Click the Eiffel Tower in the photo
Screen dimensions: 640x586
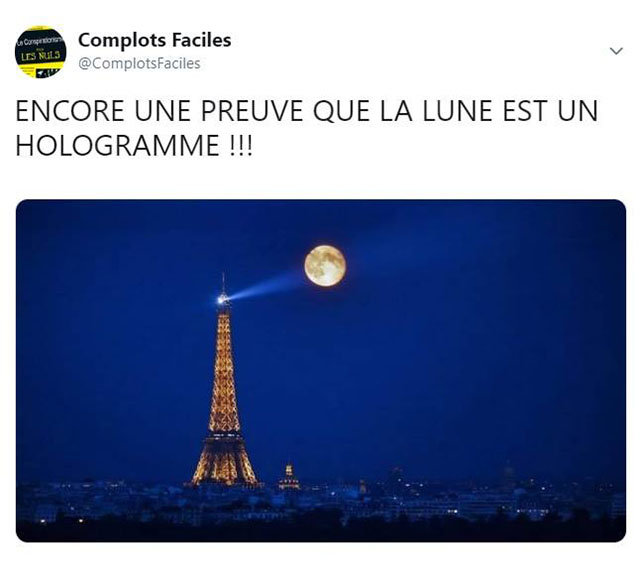(x=224, y=392)
